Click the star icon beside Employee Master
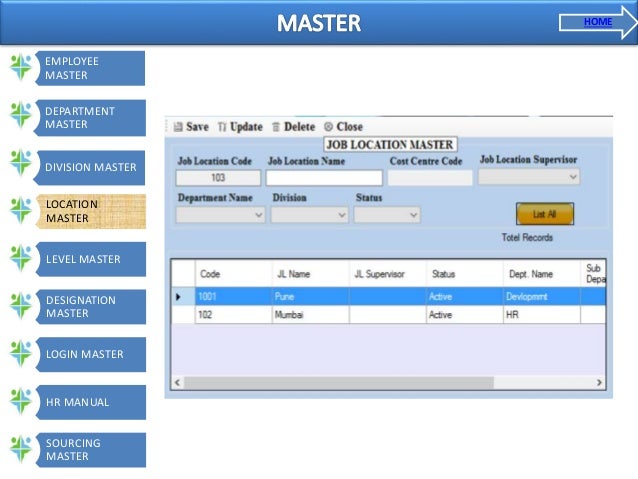 coord(21,67)
